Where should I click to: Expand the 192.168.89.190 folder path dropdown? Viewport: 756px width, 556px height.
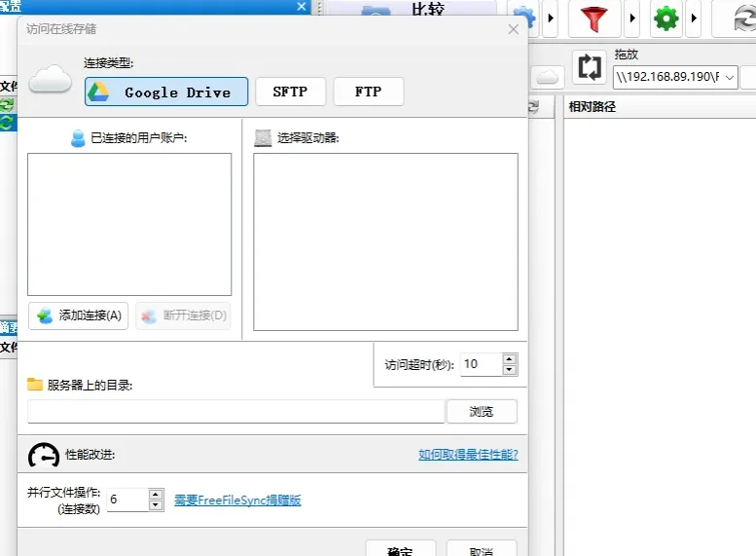[730, 77]
